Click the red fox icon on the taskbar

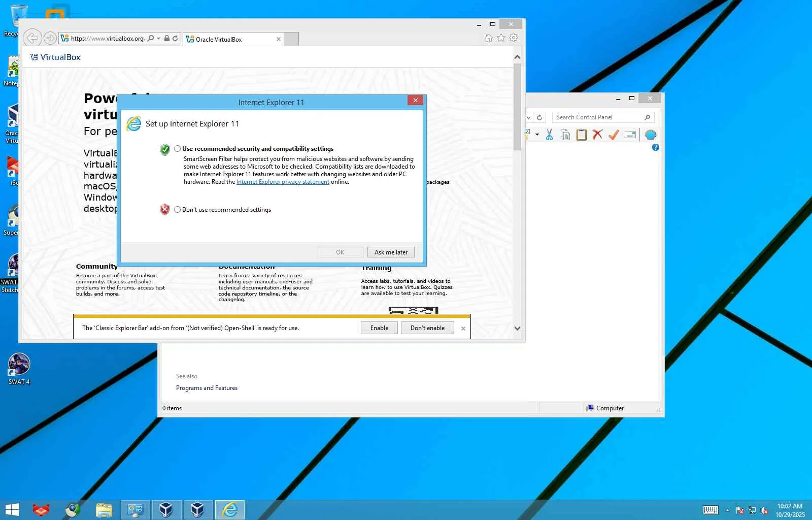point(41,510)
